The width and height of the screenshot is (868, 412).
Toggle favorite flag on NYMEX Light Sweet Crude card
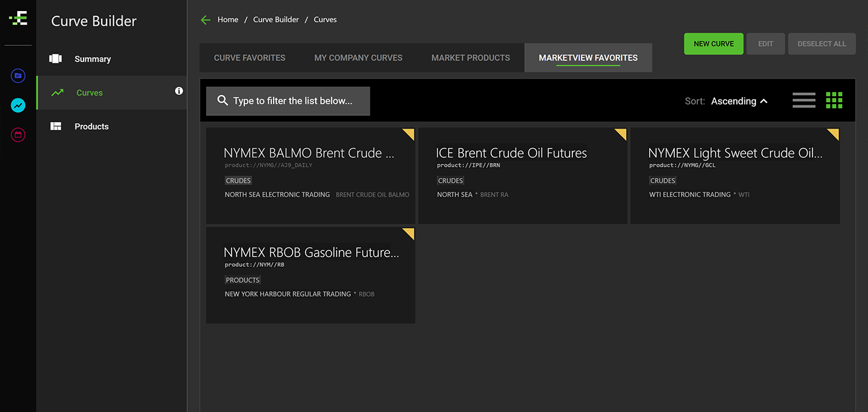[x=833, y=134]
